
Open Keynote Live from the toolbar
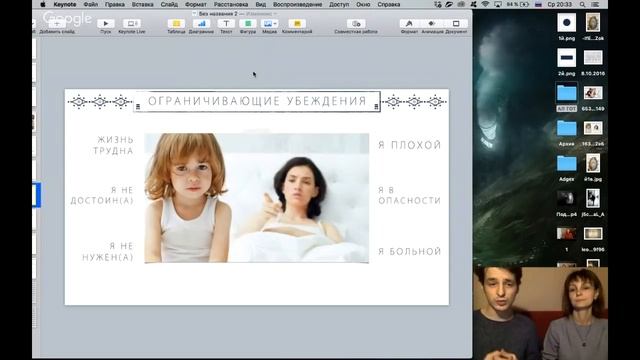[131, 24]
